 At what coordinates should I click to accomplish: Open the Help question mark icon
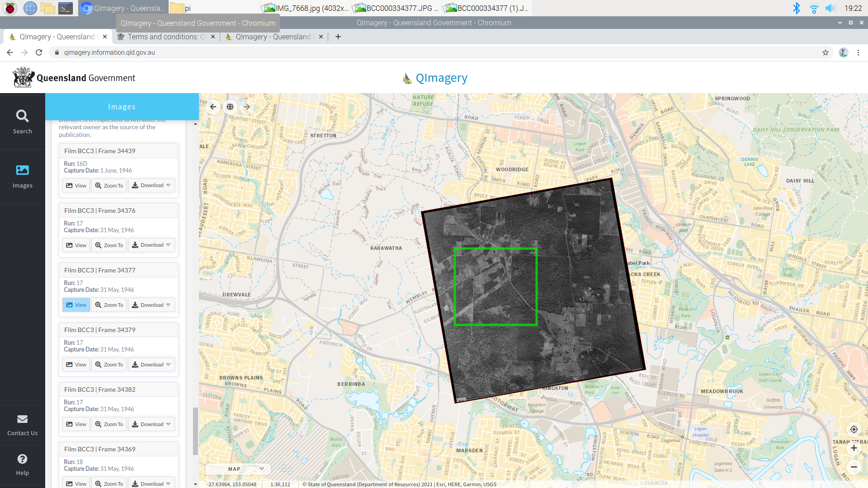(x=22, y=460)
